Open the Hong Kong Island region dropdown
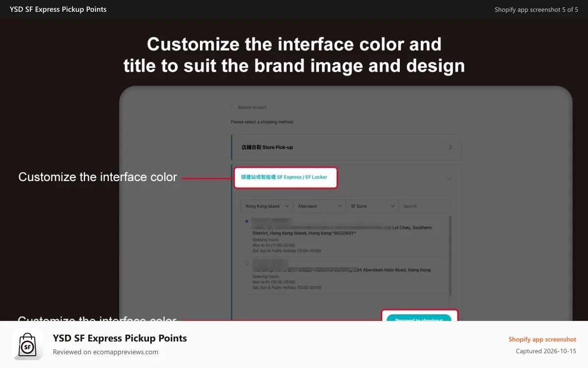588x368 pixels. [267, 206]
